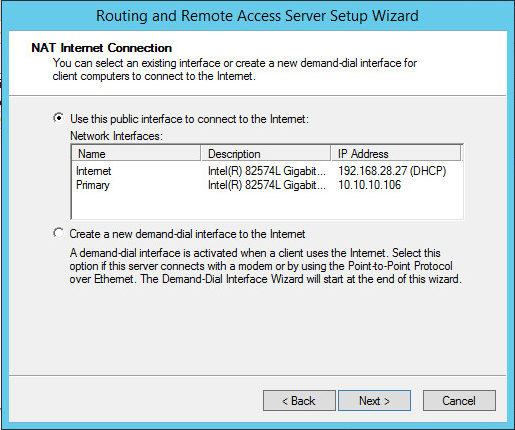Click empty area in Network Interfaces list
Image resolution: width=515 pixels, height=430 pixels.
coord(267,206)
